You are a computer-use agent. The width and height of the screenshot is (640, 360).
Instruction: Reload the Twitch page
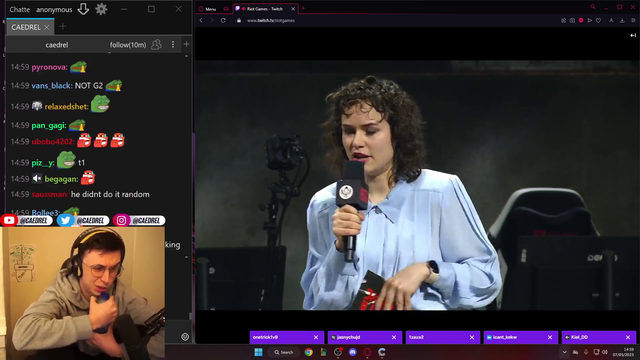(x=223, y=20)
